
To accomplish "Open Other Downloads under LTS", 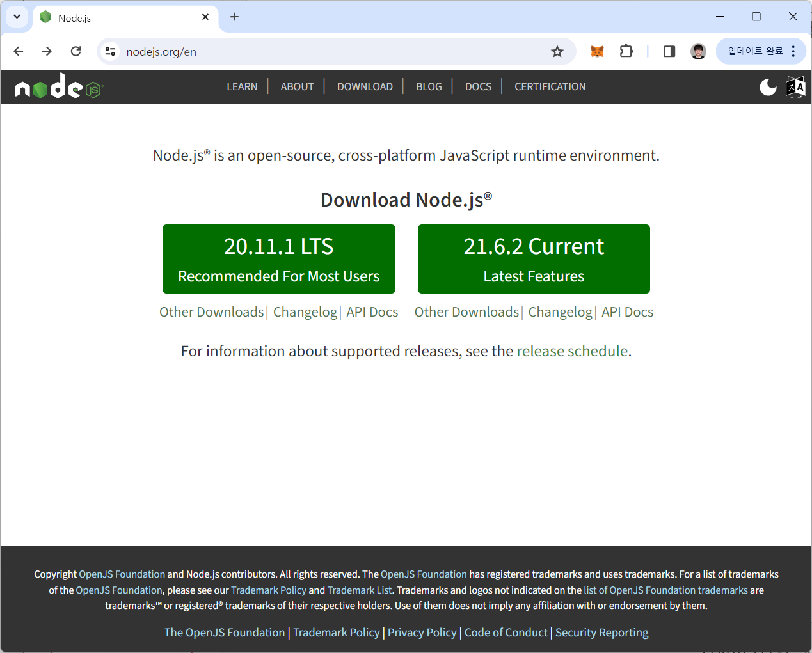I will pos(211,312).
